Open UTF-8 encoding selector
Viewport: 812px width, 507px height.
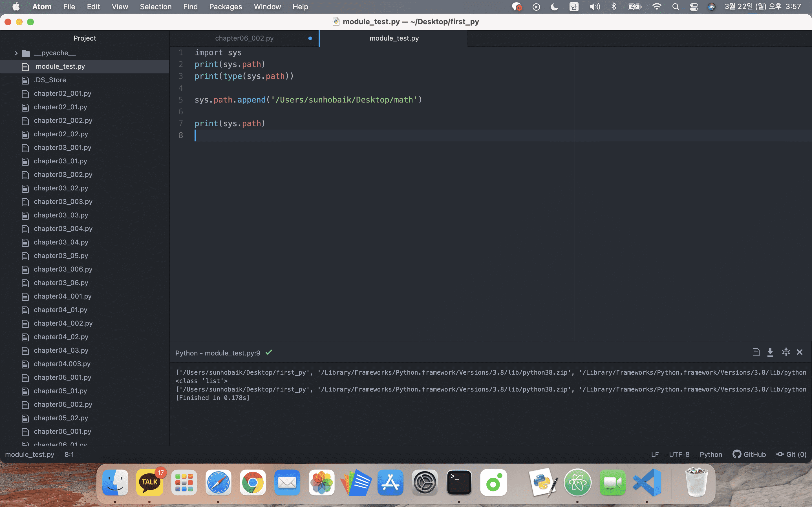[679, 454]
